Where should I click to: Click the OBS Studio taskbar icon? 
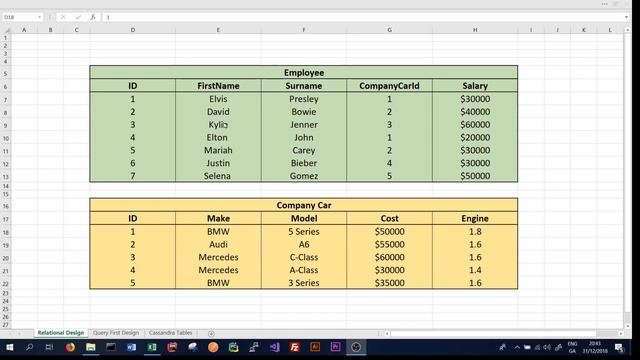(356, 347)
